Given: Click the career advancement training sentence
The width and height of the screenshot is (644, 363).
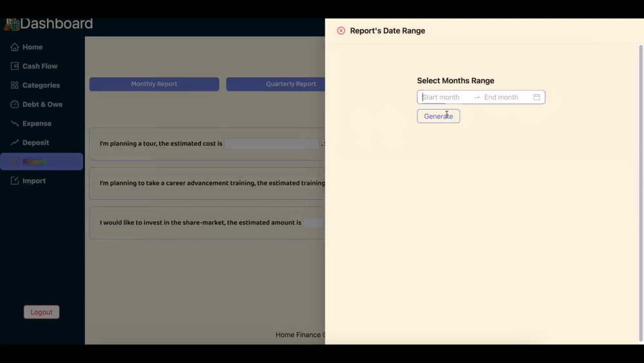Looking at the screenshot, I should pyautogui.click(x=213, y=183).
